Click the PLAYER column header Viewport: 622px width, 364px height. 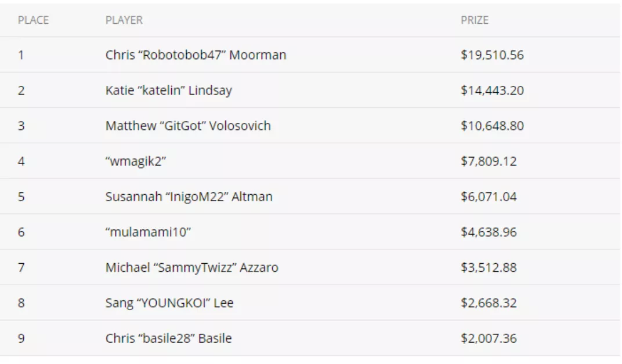click(x=124, y=20)
